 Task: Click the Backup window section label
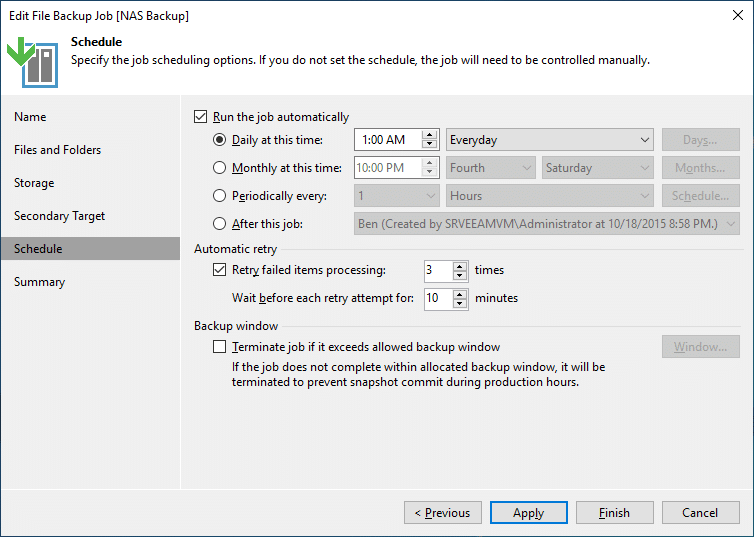236,325
